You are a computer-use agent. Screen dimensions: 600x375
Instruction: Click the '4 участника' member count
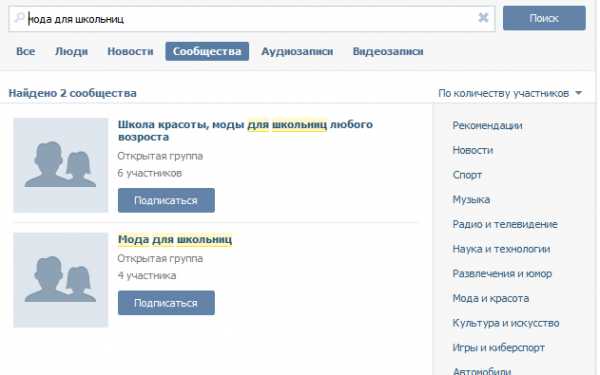pos(147,276)
